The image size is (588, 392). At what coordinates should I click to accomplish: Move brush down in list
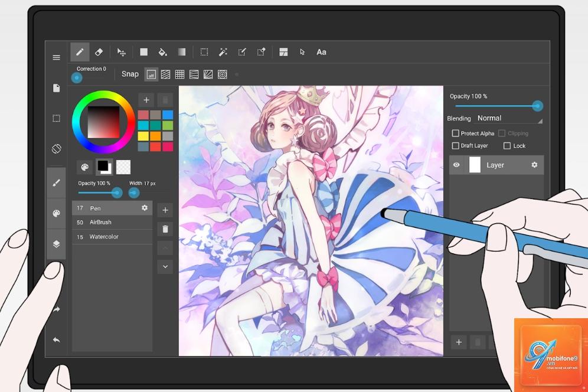[x=165, y=267]
